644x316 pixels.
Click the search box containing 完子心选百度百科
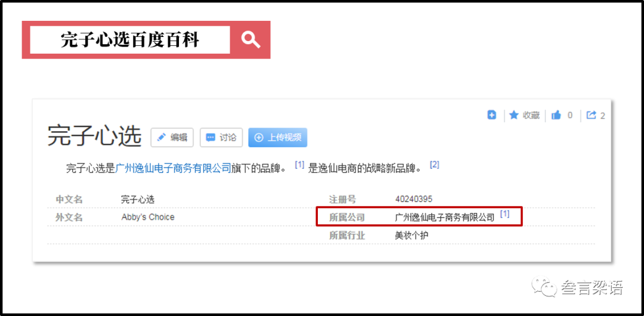[x=130, y=40]
